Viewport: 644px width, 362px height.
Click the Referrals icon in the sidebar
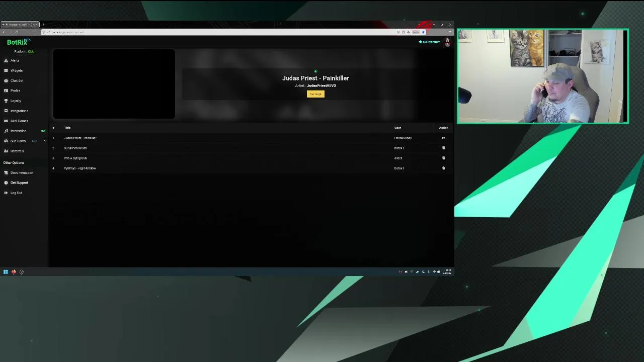tap(6, 151)
